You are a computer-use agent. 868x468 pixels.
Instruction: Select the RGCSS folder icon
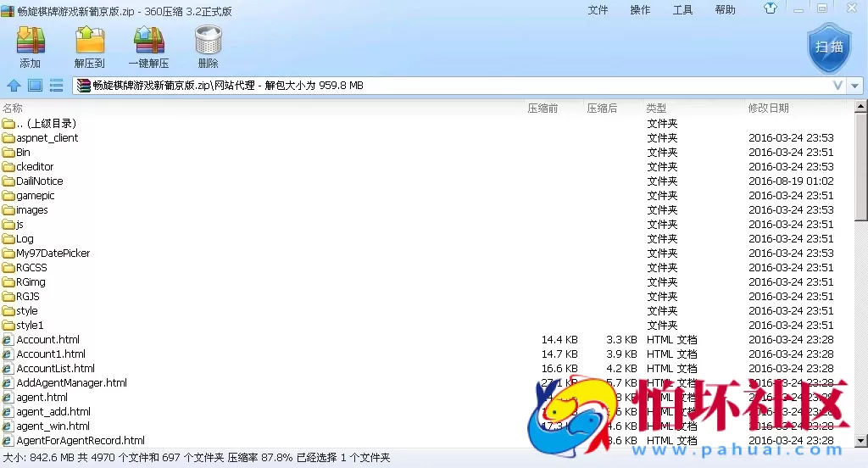[8, 268]
